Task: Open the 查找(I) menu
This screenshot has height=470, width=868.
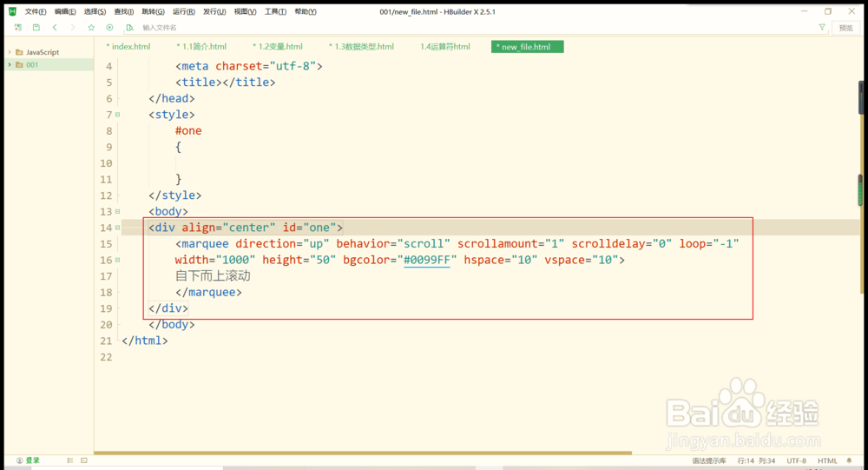Action: pos(123,11)
